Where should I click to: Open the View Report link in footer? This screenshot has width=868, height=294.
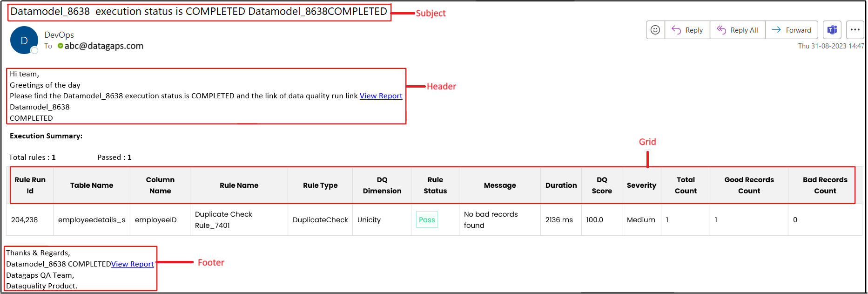[x=132, y=264]
